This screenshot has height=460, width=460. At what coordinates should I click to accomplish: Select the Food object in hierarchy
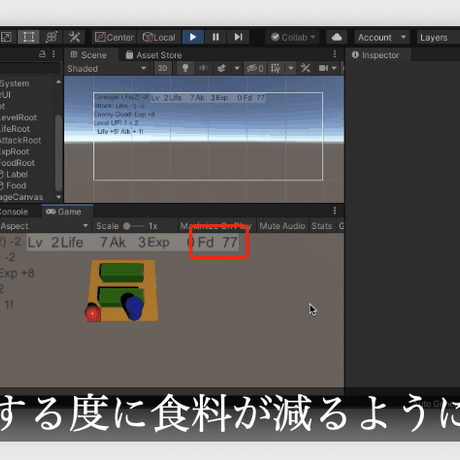(16, 186)
